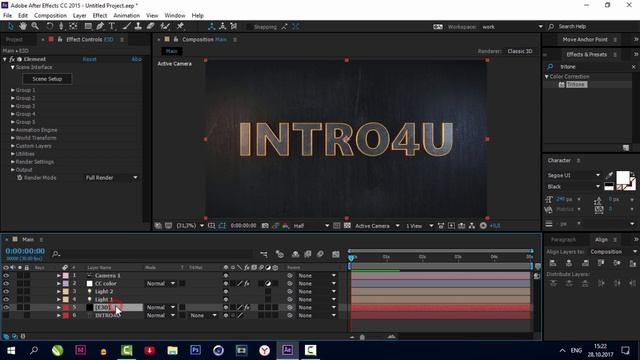
Task: Open the Render Mode dropdown
Action: [x=111, y=178]
